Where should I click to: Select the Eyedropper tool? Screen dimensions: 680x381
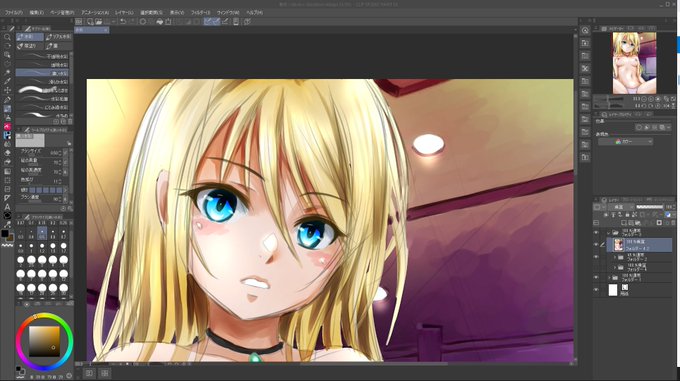(7, 81)
